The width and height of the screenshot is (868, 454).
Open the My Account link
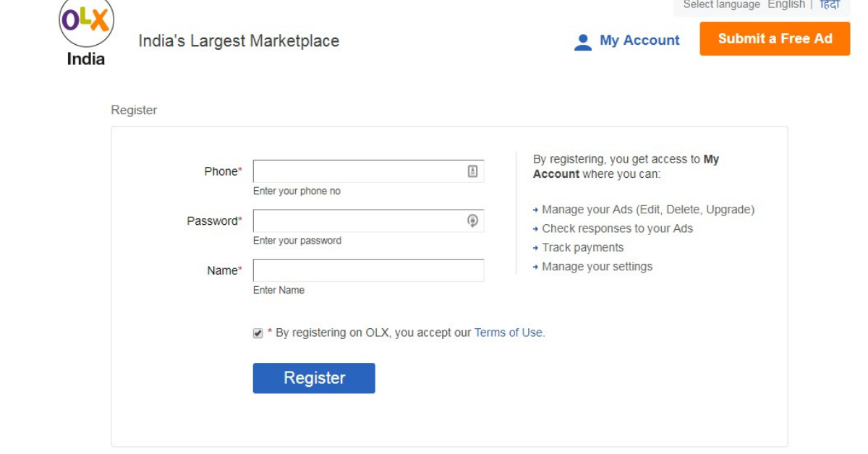(639, 40)
